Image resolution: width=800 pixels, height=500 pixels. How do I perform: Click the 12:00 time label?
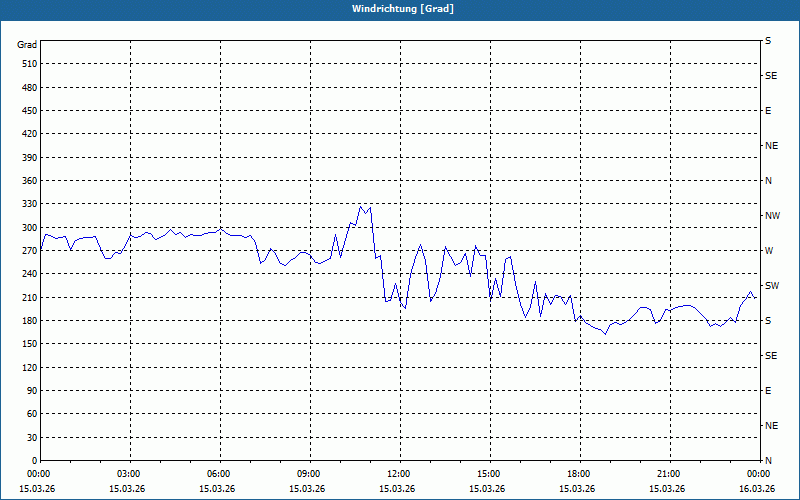pos(397,474)
